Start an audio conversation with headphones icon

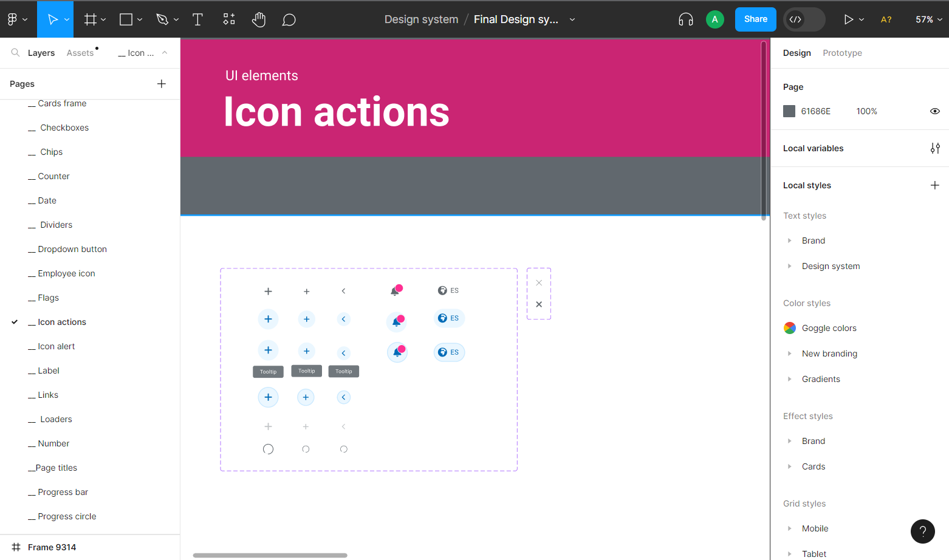click(x=686, y=19)
